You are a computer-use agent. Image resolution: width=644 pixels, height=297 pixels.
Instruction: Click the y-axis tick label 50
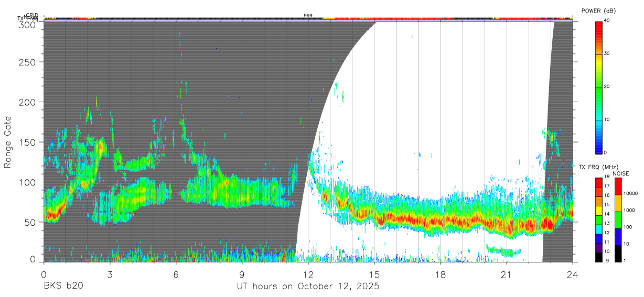click(x=30, y=222)
